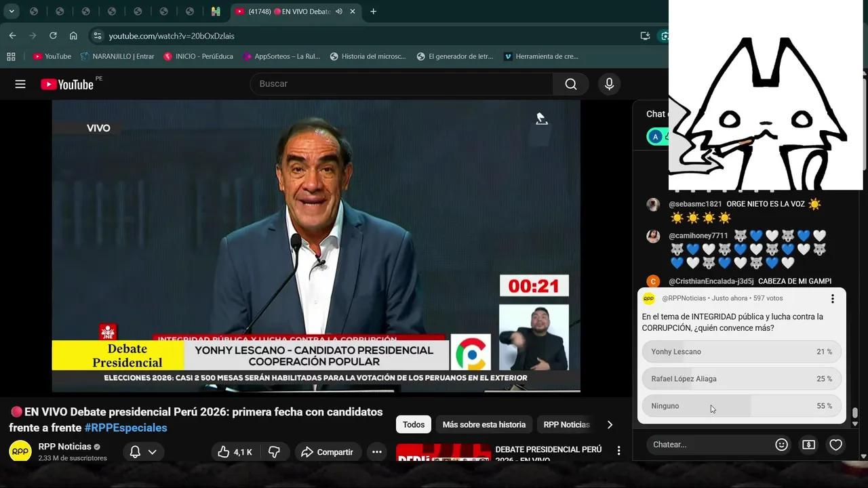Open the YouTube bookmark

(x=52, y=56)
